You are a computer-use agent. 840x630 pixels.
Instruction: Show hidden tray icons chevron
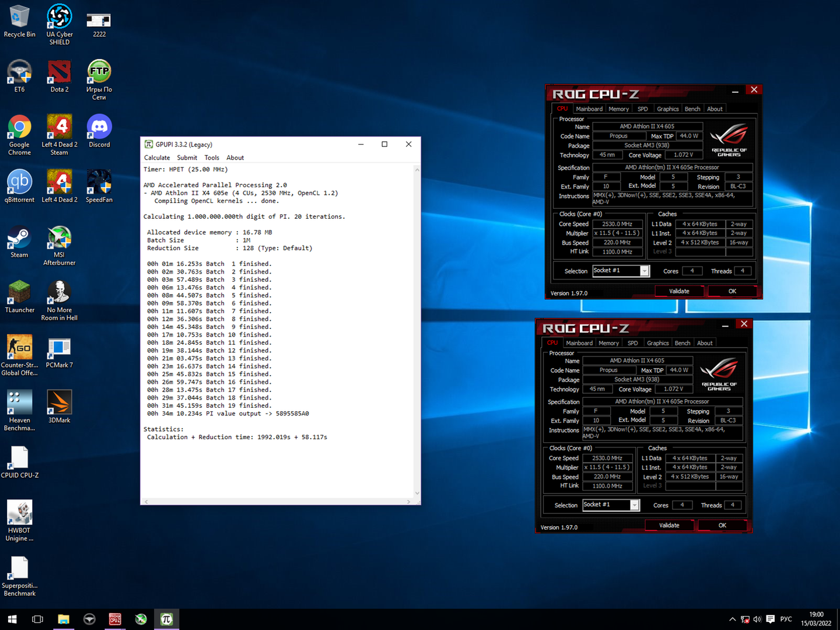tap(733, 619)
